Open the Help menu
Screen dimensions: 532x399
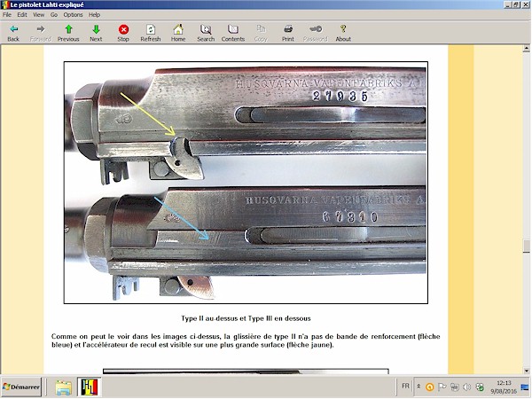94,14
